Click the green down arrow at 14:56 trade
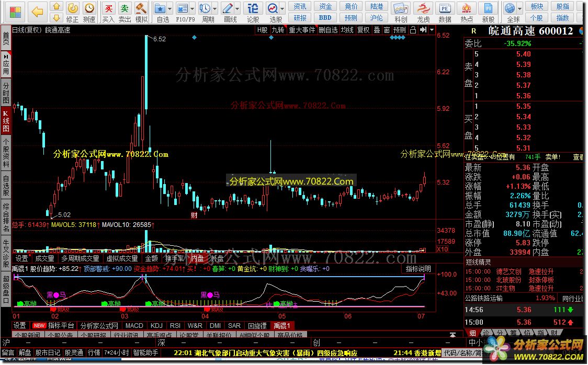This screenshot has height=365, width=588. click(x=570, y=310)
